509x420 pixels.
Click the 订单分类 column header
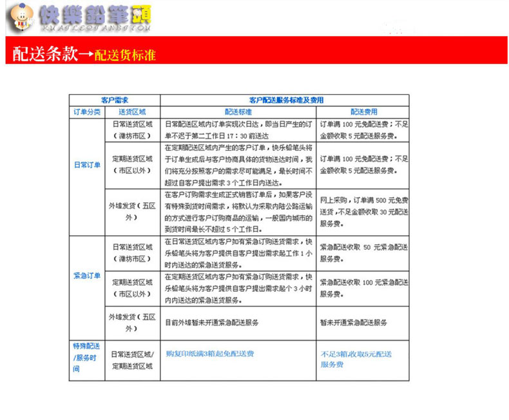pyautogui.click(x=87, y=111)
